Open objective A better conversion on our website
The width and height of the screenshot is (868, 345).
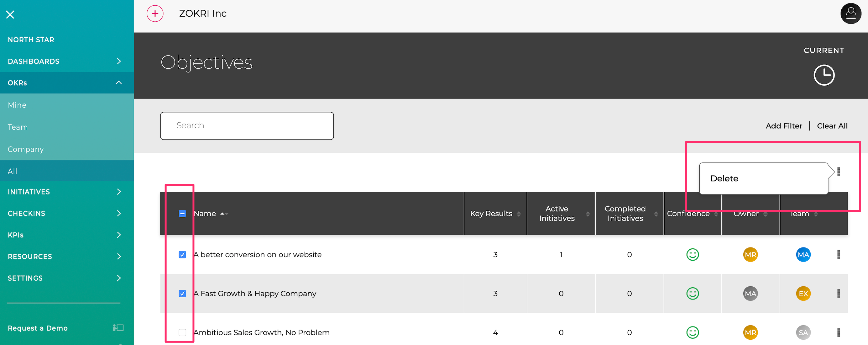pyautogui.click(x=258, y=255)
